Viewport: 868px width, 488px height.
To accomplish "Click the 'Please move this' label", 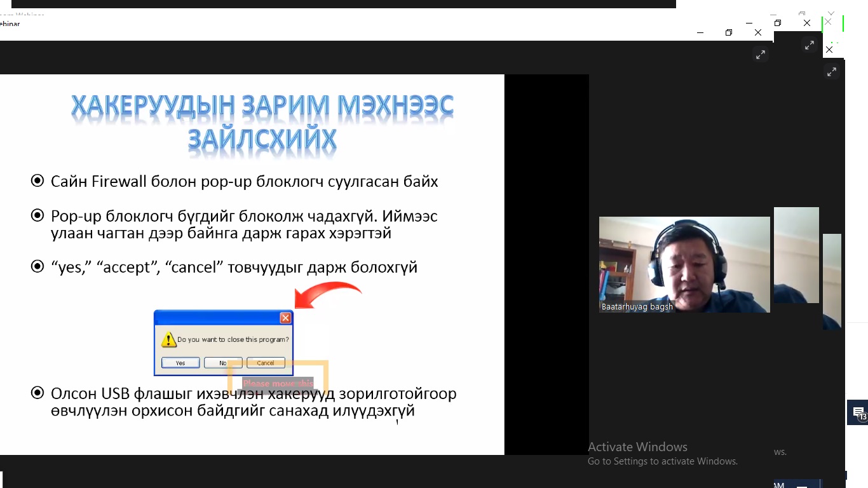I will [278, 383].
